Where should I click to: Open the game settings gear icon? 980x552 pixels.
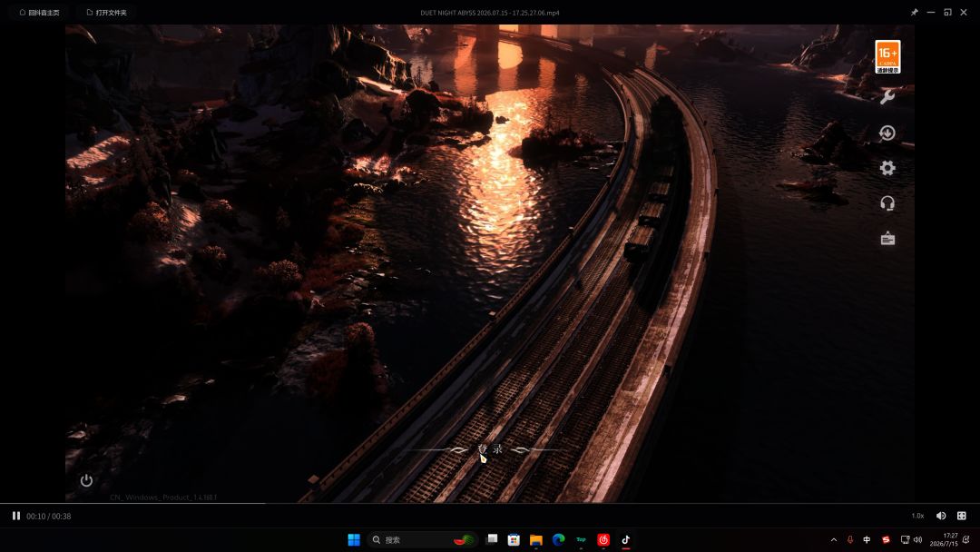pyautogui.click(x=887, y=168)
